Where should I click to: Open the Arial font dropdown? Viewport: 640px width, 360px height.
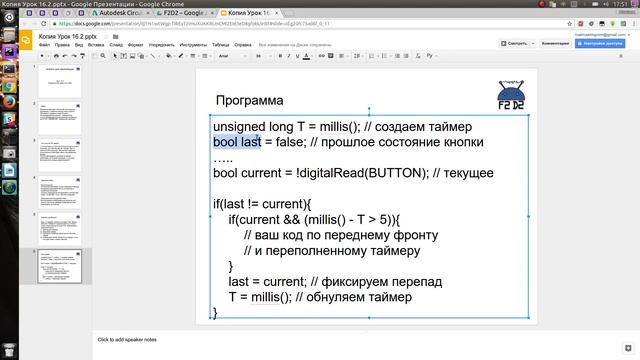coord(233,56)
